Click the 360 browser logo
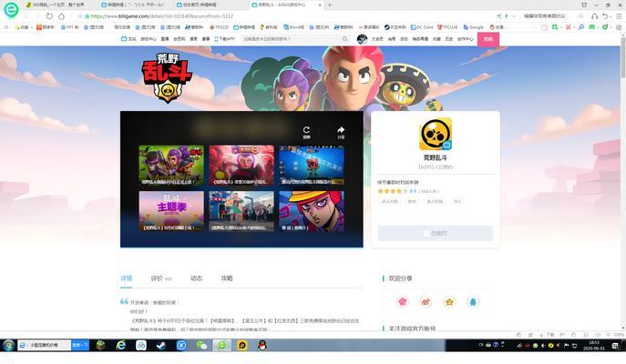Screen dimensions: 626x364 coord(11,10)
